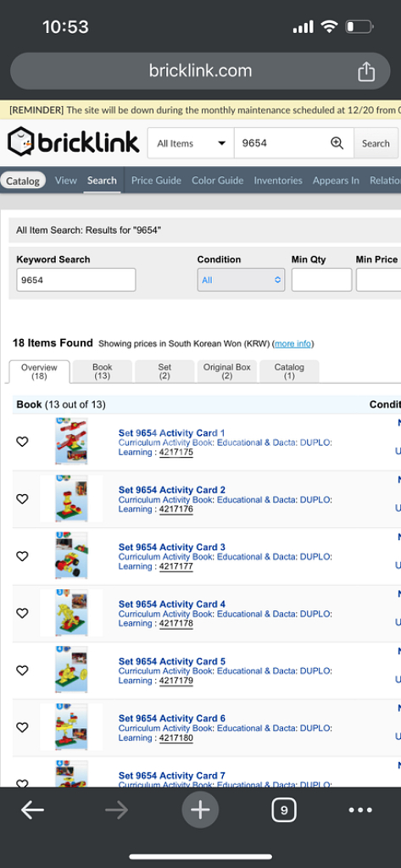Tap the browser back arrow

[x=33, y=810]
